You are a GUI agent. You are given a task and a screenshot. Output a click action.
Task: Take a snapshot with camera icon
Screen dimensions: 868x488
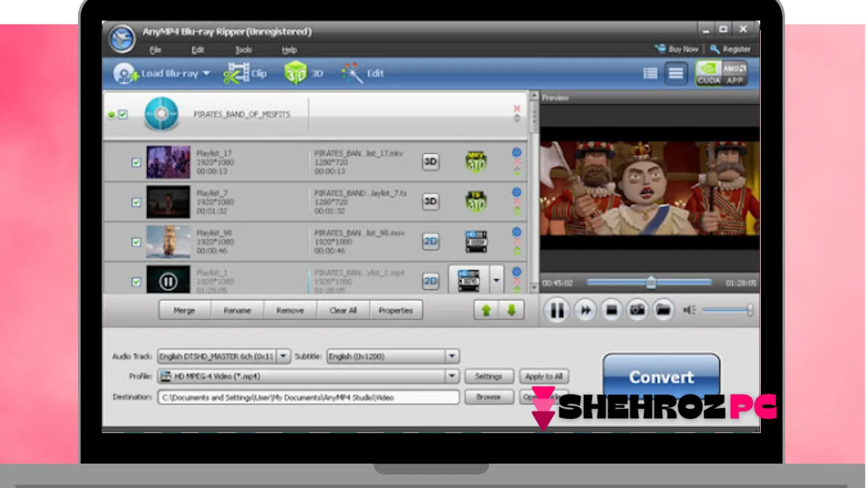tap(637, 310)
